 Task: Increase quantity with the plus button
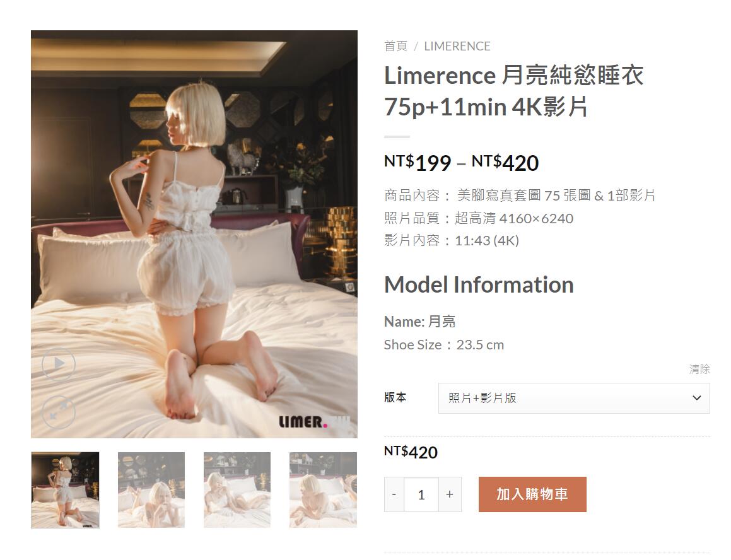click(450, 494)
